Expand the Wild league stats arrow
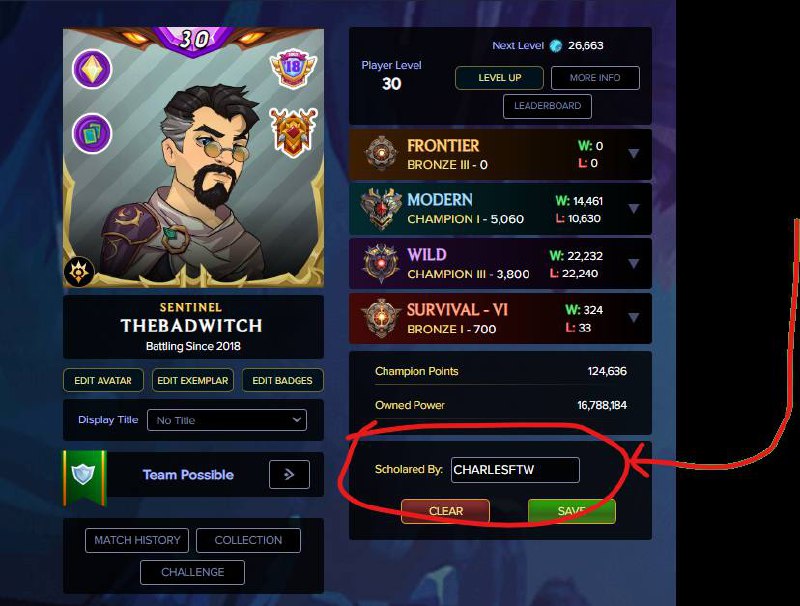 pos(634,264)
